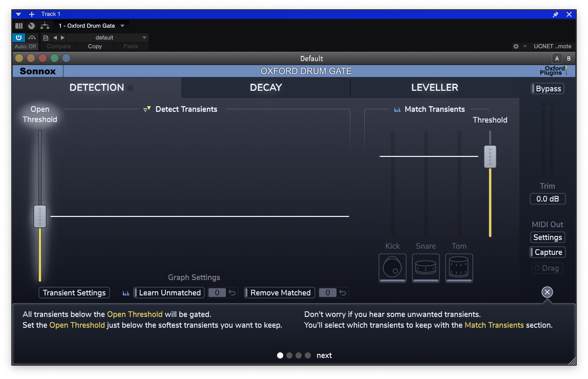Viewport: 588px width, 379px height.
Task: Close the tutorial help panel
Action: (x=547, y=292)
